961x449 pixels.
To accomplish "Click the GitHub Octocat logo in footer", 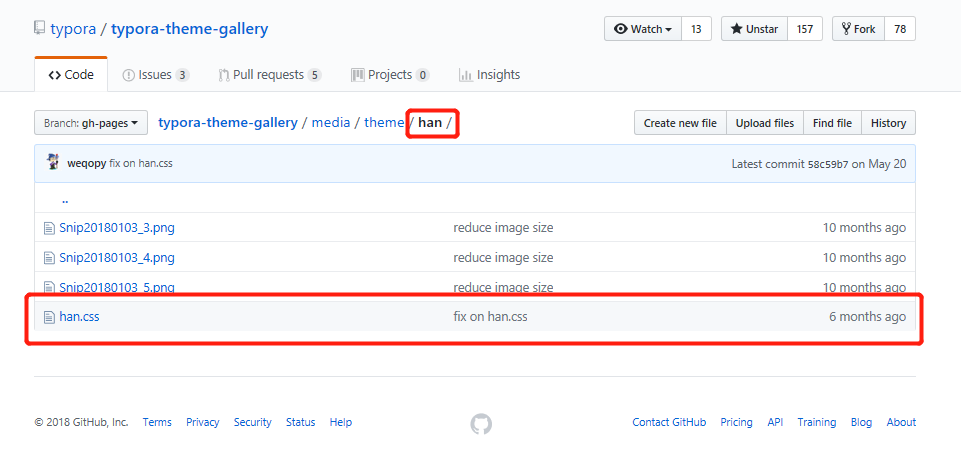I will coord(481,423).
